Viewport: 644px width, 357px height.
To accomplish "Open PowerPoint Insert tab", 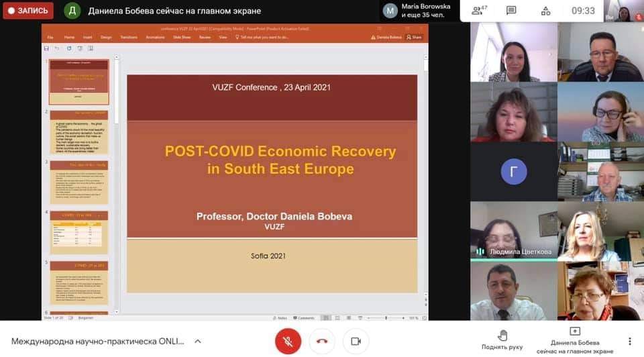I will point(87,37).
